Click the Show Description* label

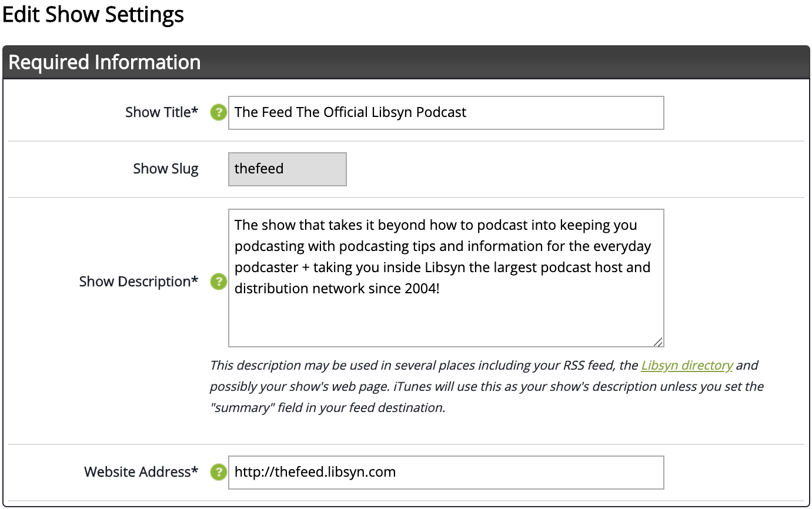(139, 282)
